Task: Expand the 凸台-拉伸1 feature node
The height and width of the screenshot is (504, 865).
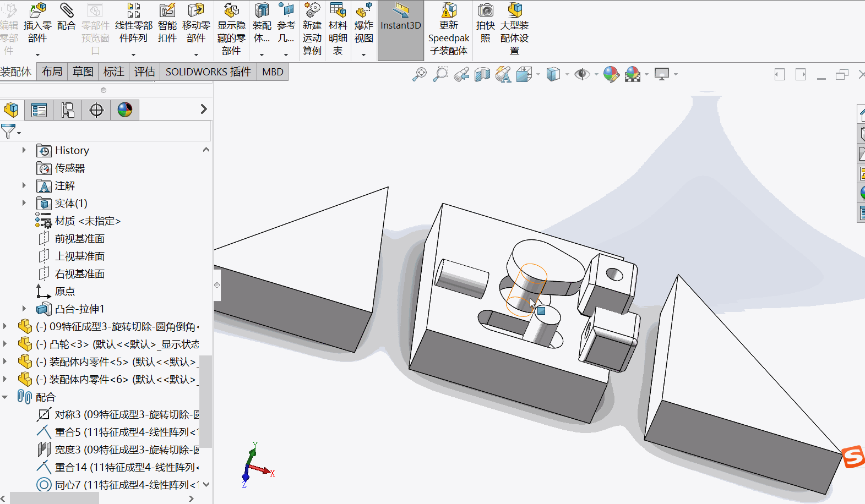Action: [x=24, y=309]
